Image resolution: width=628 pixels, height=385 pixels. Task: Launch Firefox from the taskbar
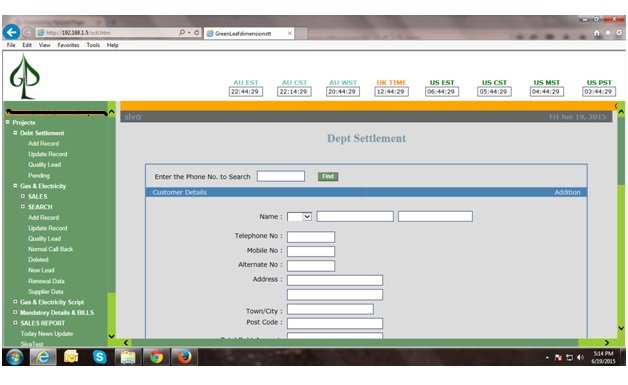pos(184,357)
